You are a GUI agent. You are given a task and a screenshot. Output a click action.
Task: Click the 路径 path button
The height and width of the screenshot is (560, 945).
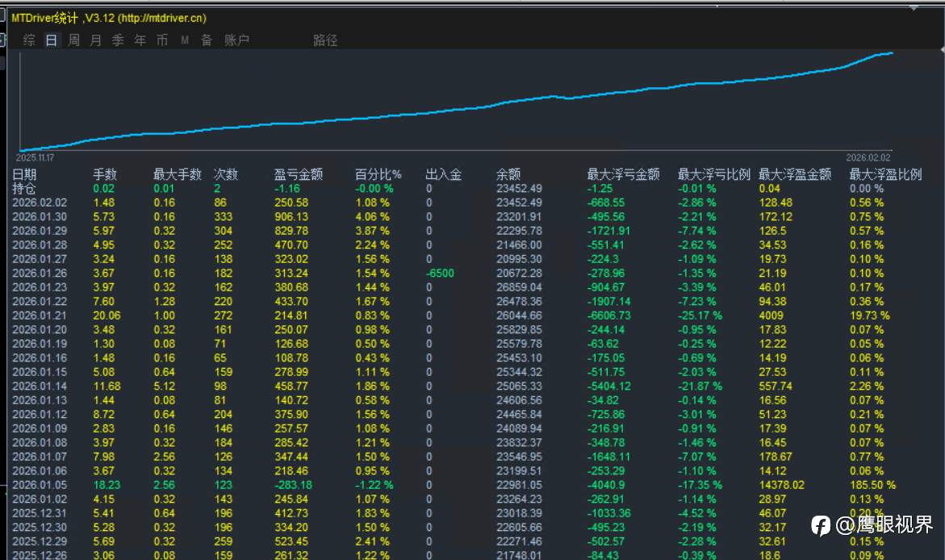coord(325,40)
